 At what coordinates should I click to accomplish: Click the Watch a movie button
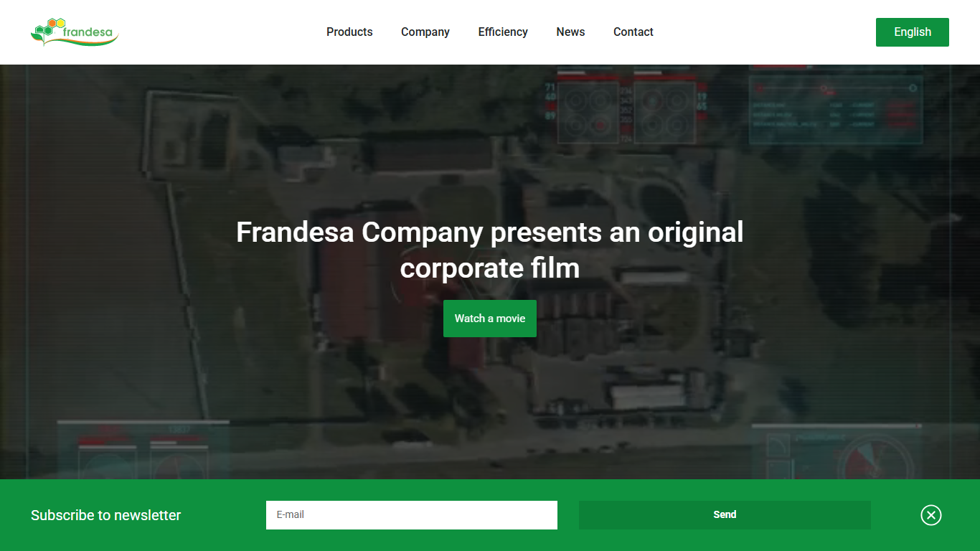[490, 319]
